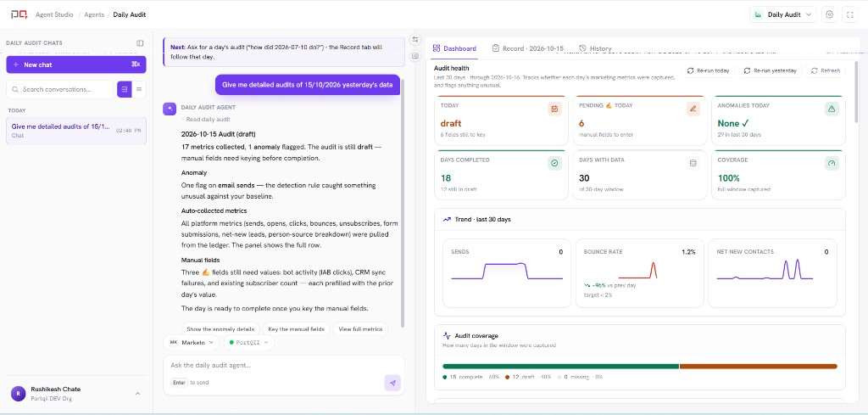This screenshot has width=868, height=415.
Task: Open the Record · 2026-10-15 tab
Action: pos(527,48)
